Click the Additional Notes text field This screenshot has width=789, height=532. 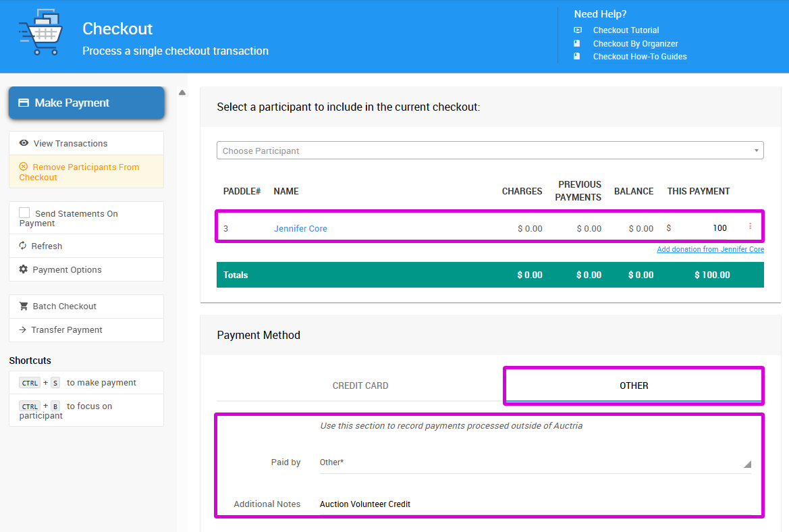(x=533, y=504)
